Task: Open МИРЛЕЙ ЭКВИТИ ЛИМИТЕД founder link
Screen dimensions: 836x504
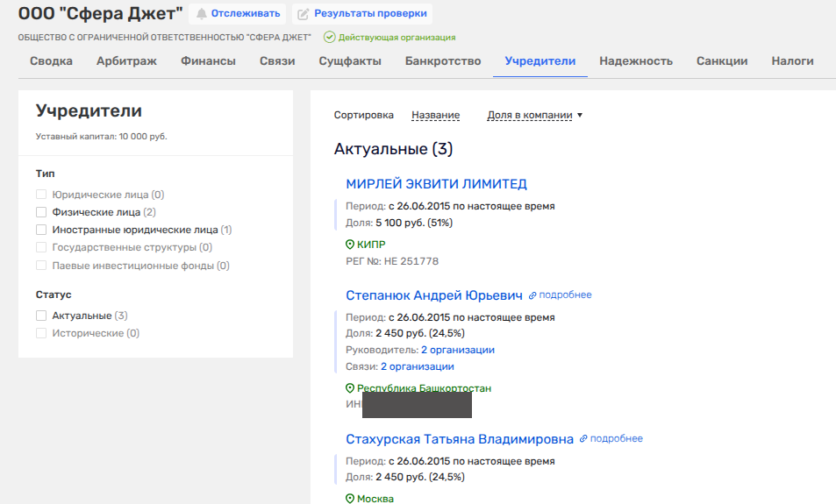Action: 436,184
